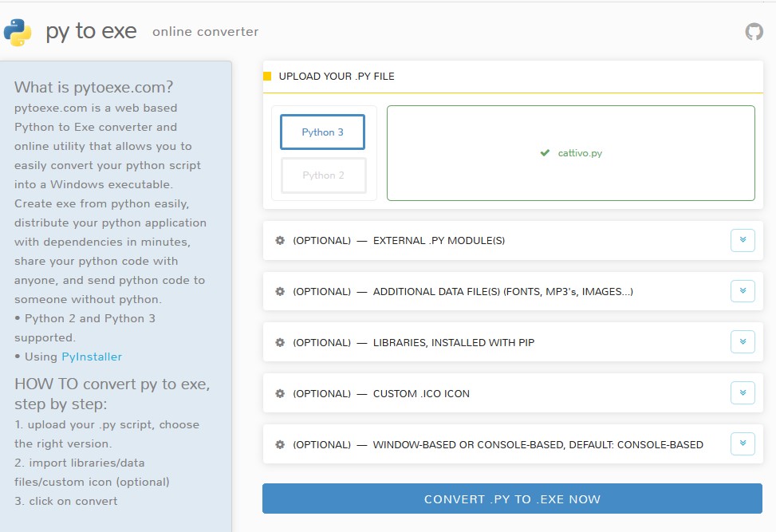This screenshot has width=776, height=532.
Task: Expand the Additional Data File(s) section
Action: coord(743,291)
